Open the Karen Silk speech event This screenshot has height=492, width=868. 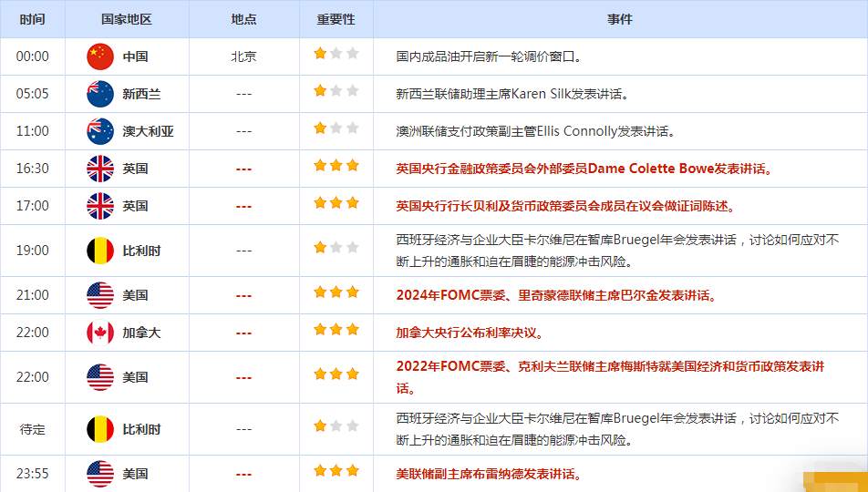coord(512,94)
